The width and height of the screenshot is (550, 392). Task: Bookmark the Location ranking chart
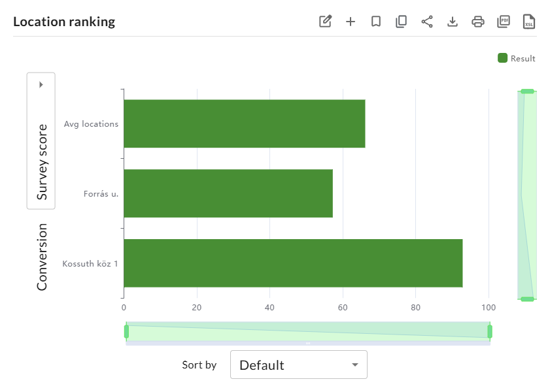(376, 22)
